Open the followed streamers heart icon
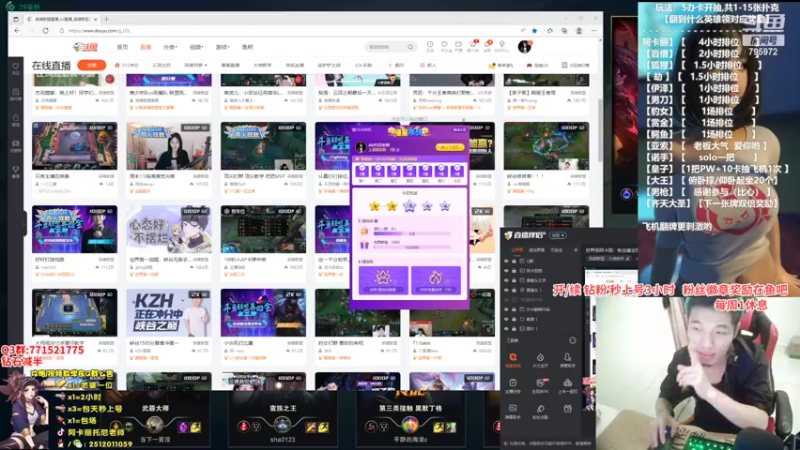800x450 pixels. 444,46
